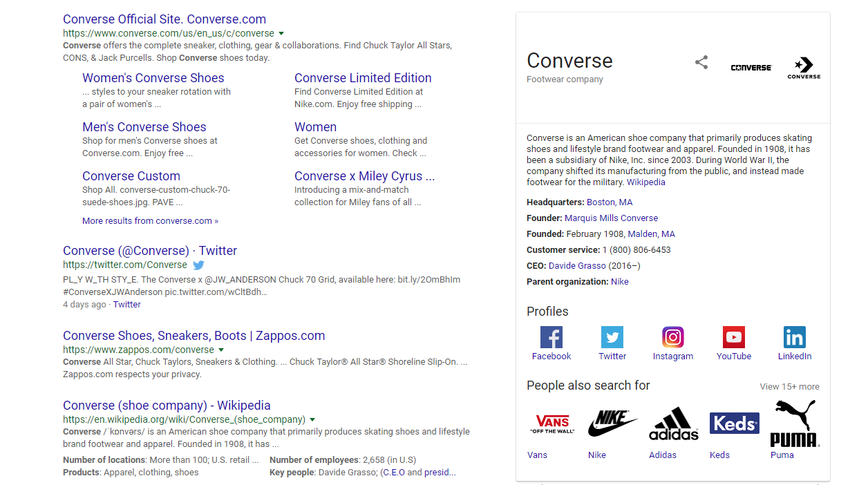This screenshot has width=868, height=485.
Task: Open the Davide Grasso CEO link
Action: [x=577, y=266]
